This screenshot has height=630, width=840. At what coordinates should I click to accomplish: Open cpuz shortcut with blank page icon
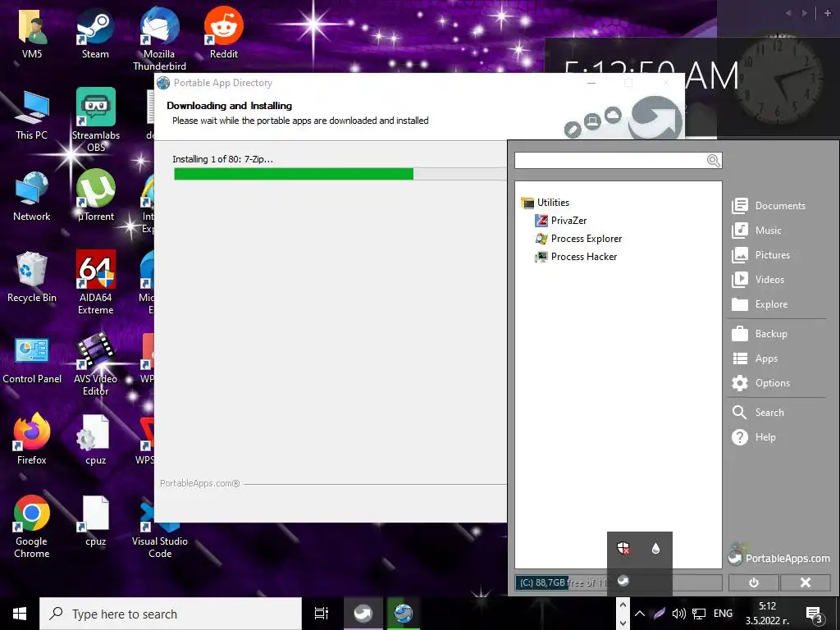coord(96,521)
